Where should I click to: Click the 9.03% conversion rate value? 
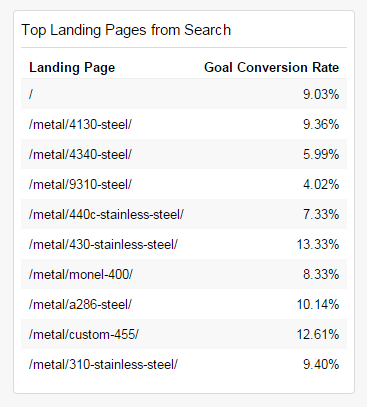point(321,94)
